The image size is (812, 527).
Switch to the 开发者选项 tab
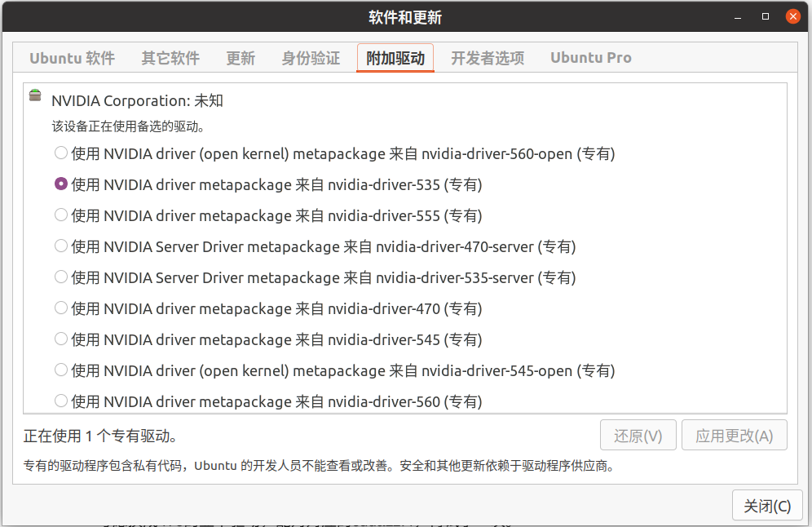(x=488, y=58)
